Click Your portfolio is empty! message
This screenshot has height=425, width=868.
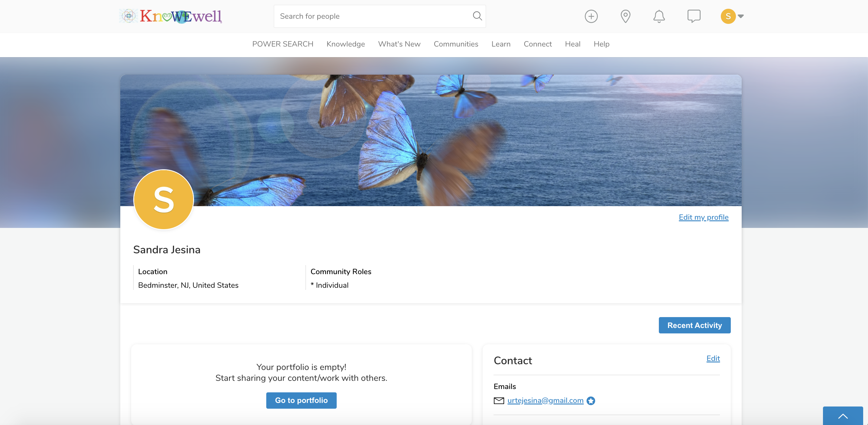301,367
